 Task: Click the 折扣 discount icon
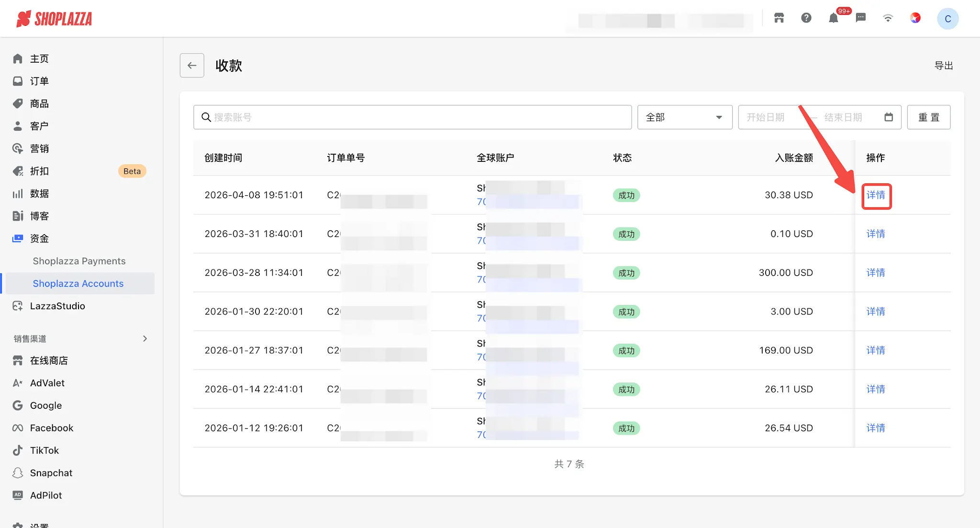(x=18, y=171)
